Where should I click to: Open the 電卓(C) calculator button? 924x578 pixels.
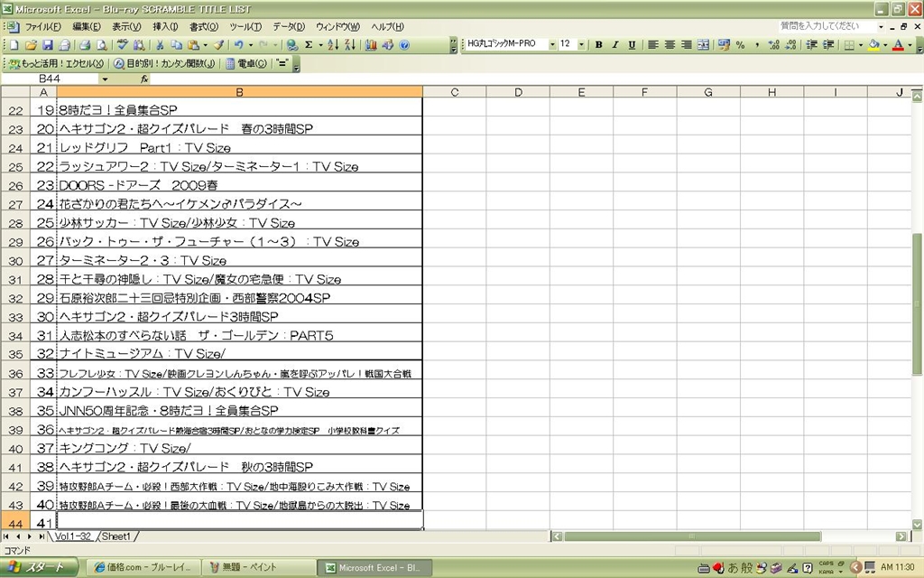tap(246, 63)
